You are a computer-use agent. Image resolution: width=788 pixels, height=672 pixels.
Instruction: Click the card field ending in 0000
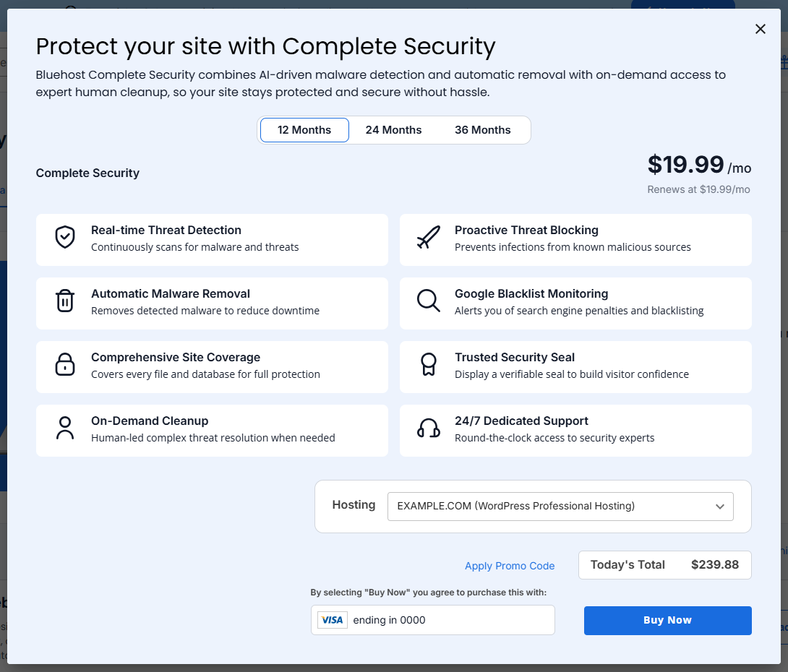pyautogui.click(x=433, y=620)
